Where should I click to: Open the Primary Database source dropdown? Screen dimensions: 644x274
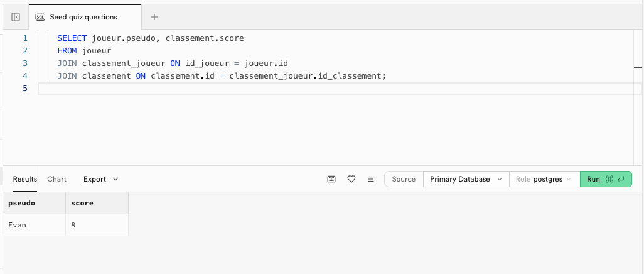tap(466, 179)
